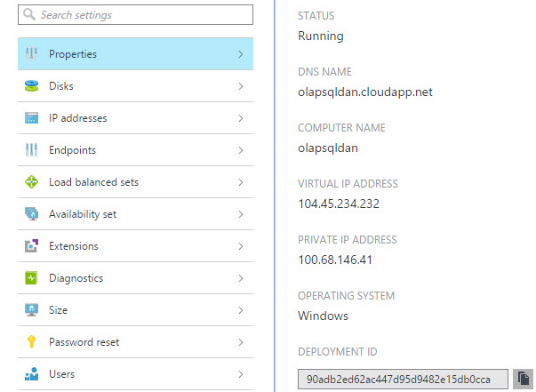The image size is (536, 392).
Task: Expand the Disks chevron arrow
Action: click(x=240, y=86)
